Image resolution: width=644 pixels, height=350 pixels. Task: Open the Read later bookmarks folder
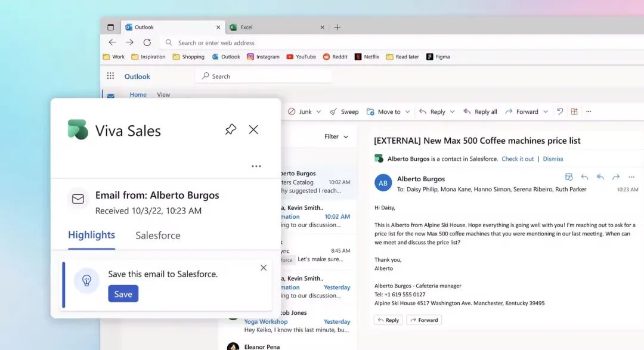(x=402, y=57)
